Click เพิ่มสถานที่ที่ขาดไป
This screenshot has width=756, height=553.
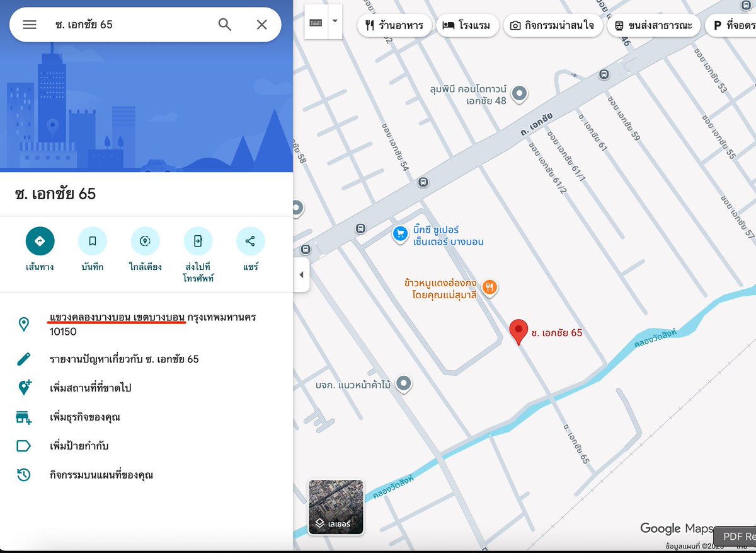coord(90,388)
